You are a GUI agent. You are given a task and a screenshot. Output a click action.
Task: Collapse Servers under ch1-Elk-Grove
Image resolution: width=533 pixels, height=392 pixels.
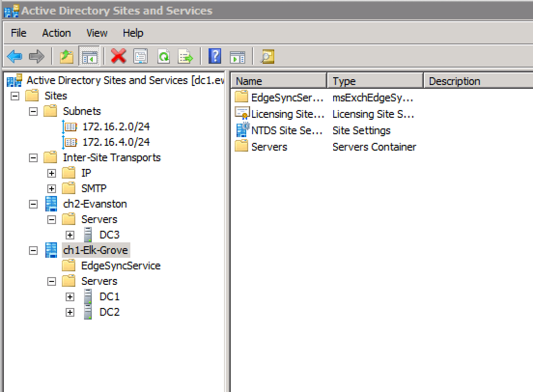point(52,281)
